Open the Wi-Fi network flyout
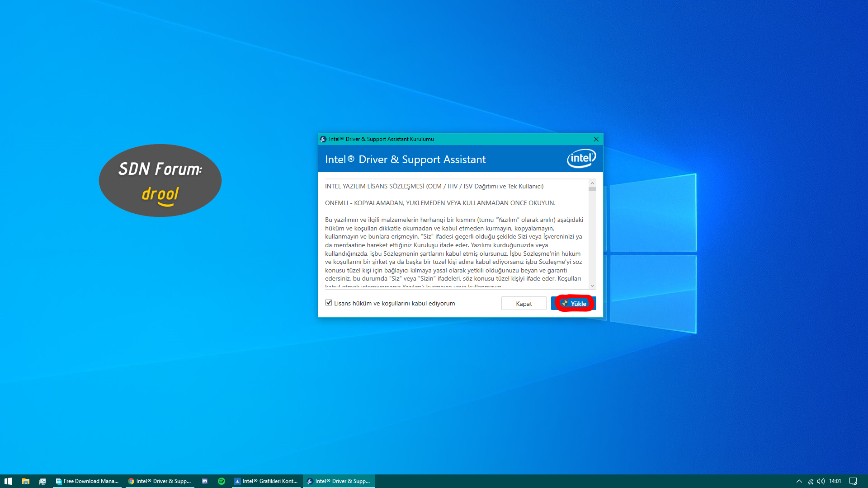 [811, 481]
